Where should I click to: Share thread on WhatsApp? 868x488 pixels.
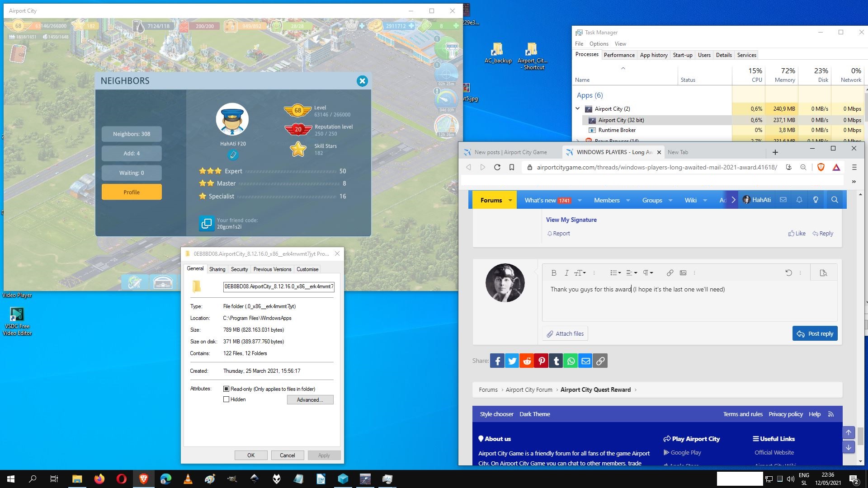(571, 361)
